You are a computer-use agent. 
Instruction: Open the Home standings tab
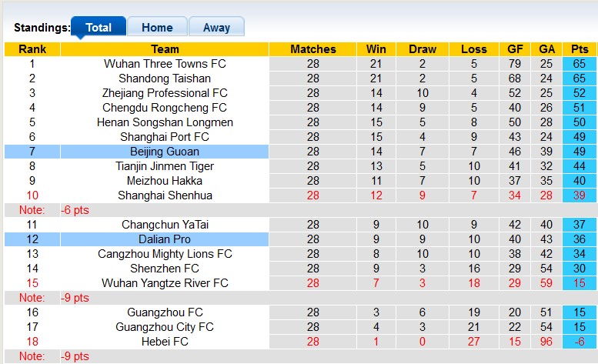[x=156, y=28]
